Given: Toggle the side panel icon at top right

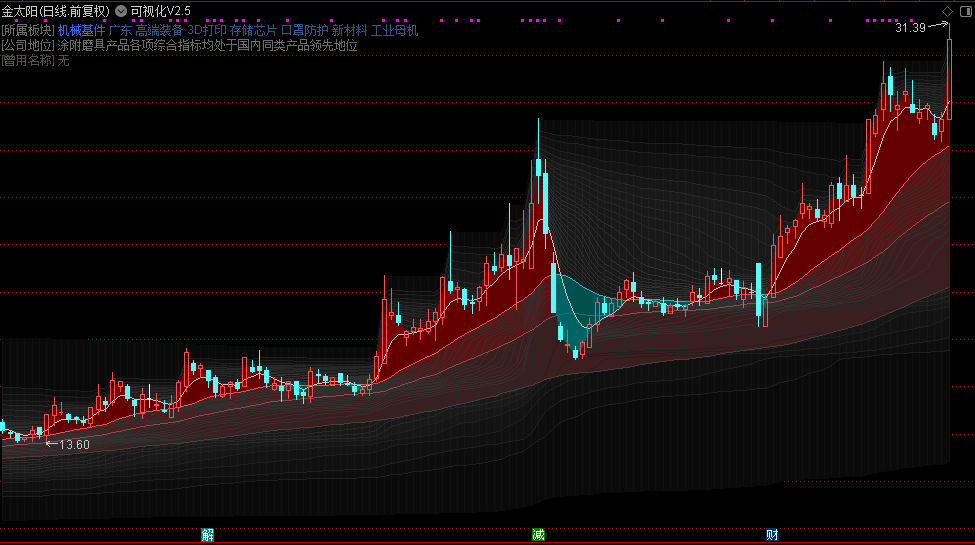Looking at the screenshot, I should coord(966,11).
